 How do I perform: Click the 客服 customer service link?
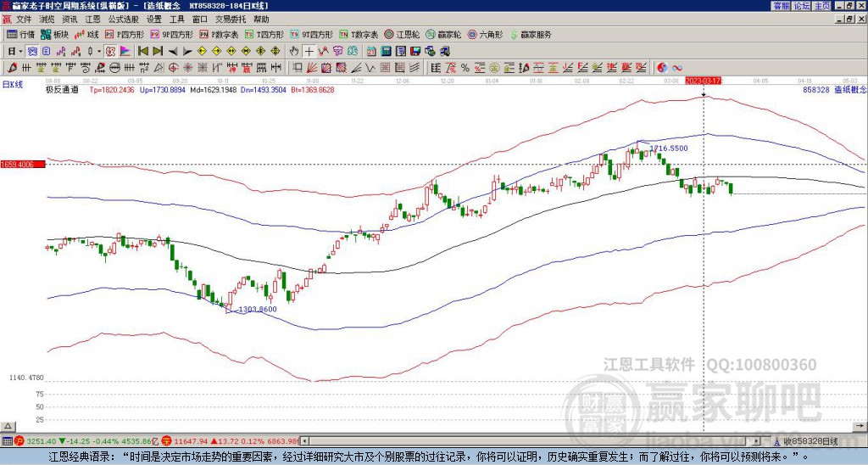click(781, 6)
